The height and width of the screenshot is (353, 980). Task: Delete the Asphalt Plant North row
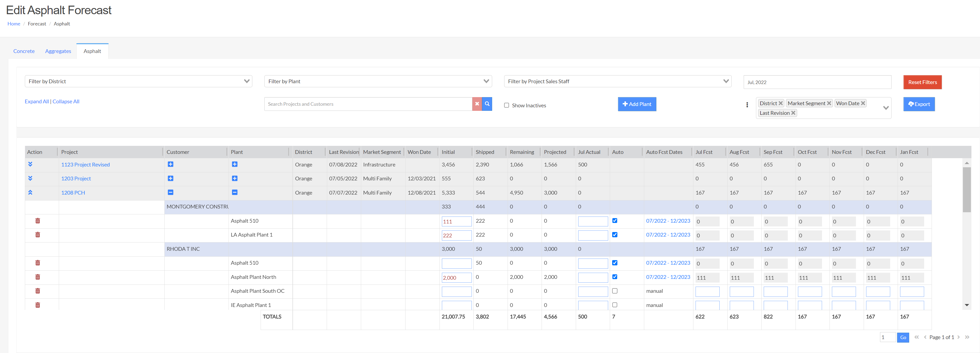pyautogui.click(x=38, y=277)
